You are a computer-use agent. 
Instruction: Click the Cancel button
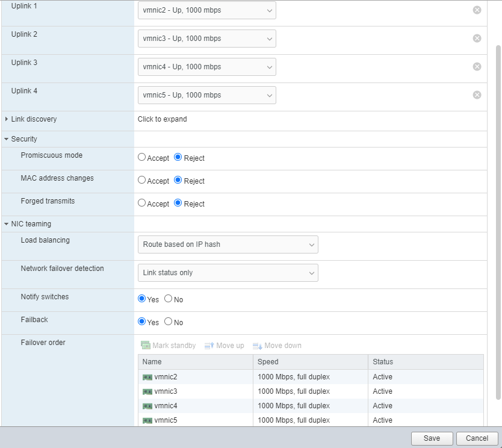click(x=476, y=438)
